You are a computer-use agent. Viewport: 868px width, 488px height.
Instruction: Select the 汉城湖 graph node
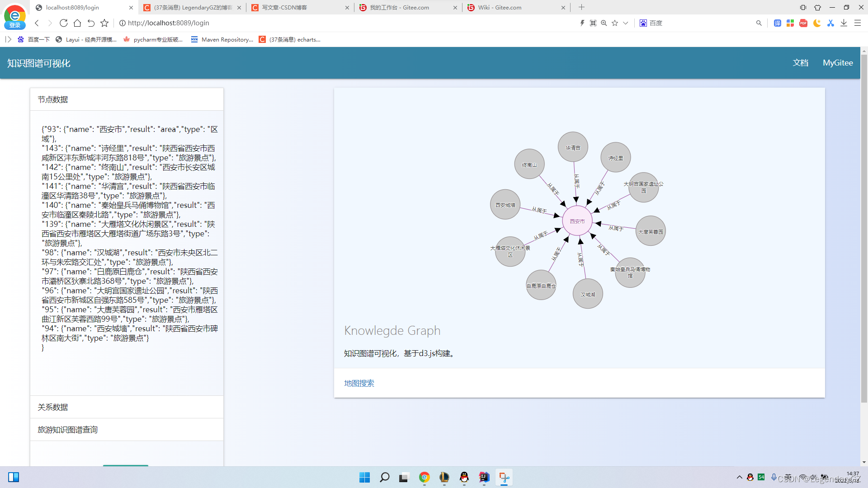point(588,294)
